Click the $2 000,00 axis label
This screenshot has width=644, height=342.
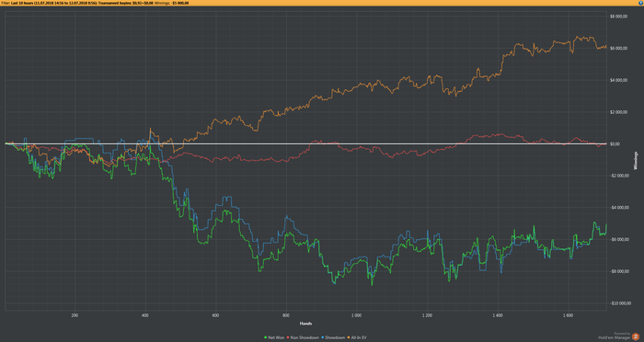[x=618, y=112]
